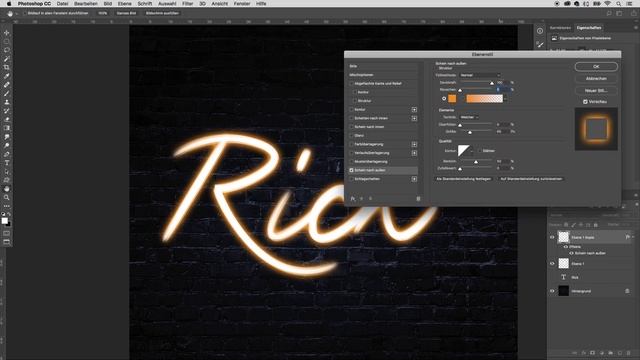Image resolution: width=640 pixels, height=360 pixels.
Task: Open the Filter menu
Action: coord(187,4)
